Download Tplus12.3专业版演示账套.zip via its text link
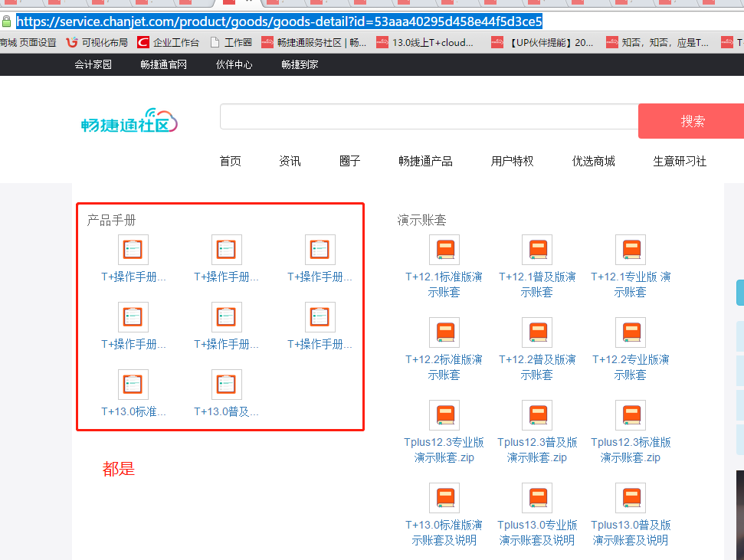744x560 pixels. tap(444, 450)
